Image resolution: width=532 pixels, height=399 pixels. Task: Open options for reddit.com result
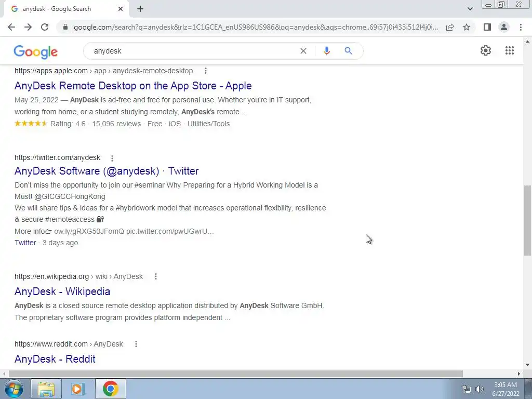click(136, 344)
